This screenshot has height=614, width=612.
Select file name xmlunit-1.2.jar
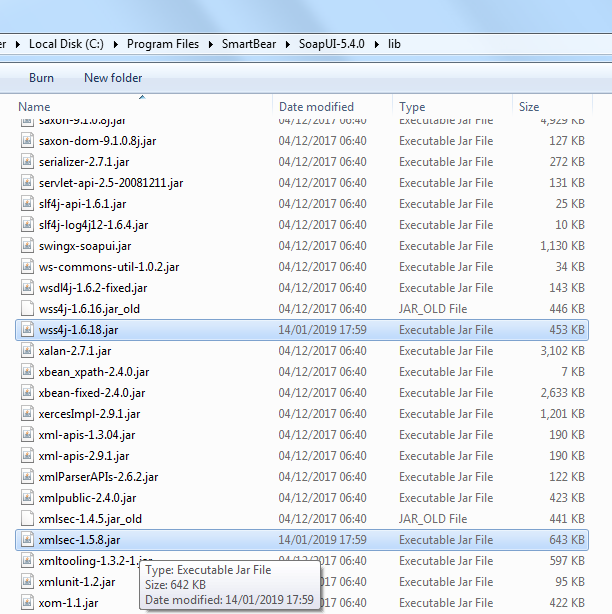point(76,582)
